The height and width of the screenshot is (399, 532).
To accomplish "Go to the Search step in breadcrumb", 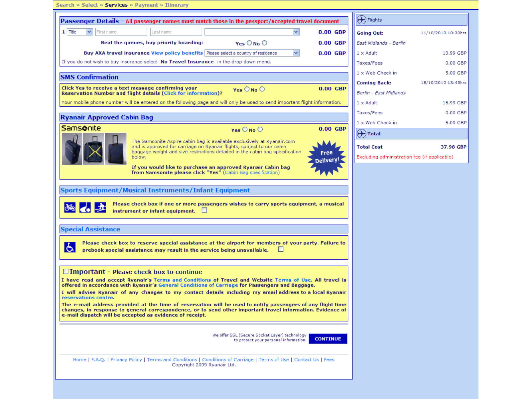I will point(65,5).
